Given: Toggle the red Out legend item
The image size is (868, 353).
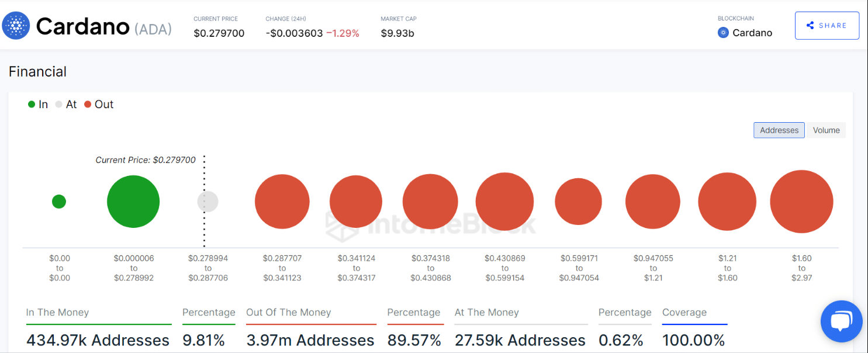Looking at the screenshot, I should pos(98,105).
